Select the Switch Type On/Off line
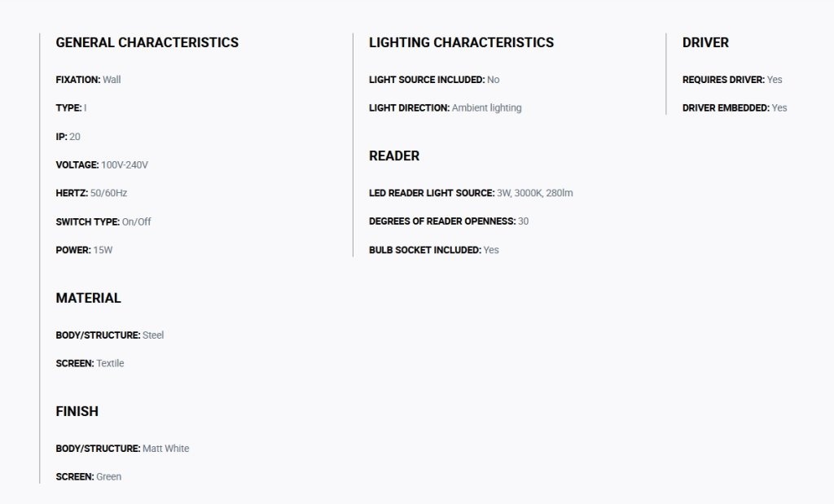 pyautogui.click(x=103, y=221)
